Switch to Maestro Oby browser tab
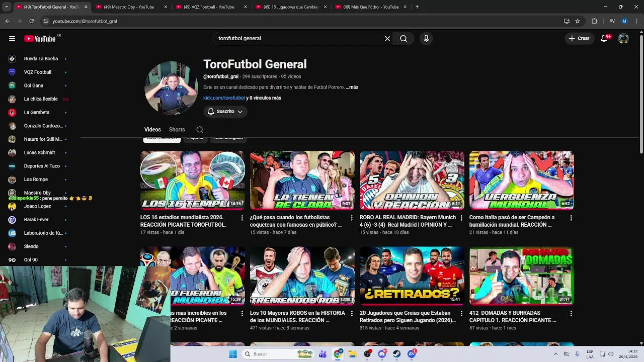The width and height of the screenshot is (644, 362). click(132, 7)
